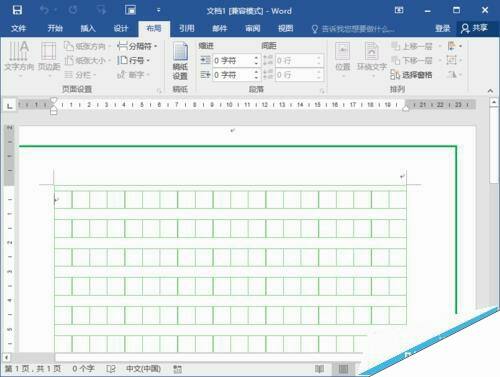Open the 文件 tab
500x377 pixels.
tap(18, 28)
